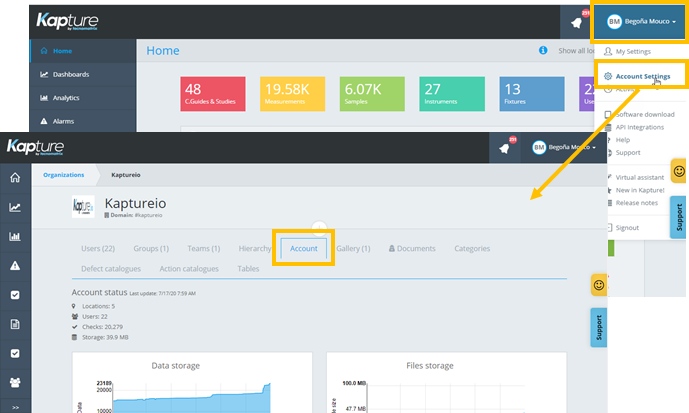Click the warning triangle alarms icon in sidebar
This screenshot has width=689, height=413.
click(x=15, y=265)
